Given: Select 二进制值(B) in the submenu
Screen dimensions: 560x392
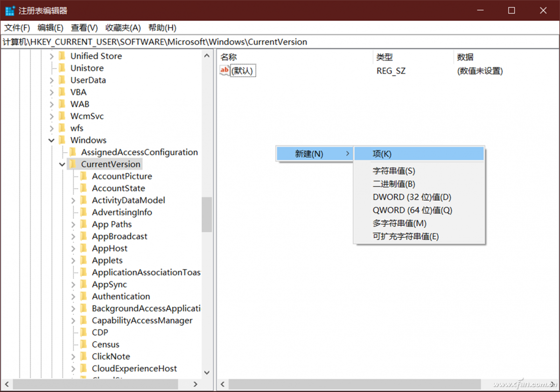Looking at the screenshot, I should [419, 184].
